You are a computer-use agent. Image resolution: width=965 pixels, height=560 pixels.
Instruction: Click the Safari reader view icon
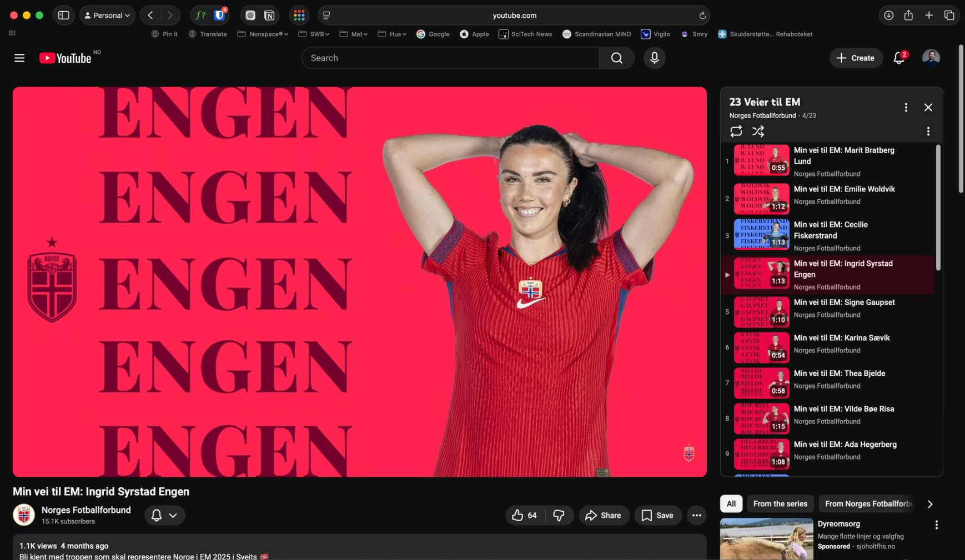(x=326, y=16)
